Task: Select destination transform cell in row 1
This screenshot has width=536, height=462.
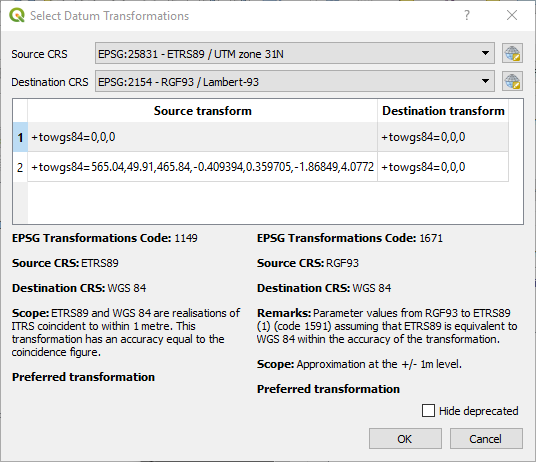Action: coord(443,137)
